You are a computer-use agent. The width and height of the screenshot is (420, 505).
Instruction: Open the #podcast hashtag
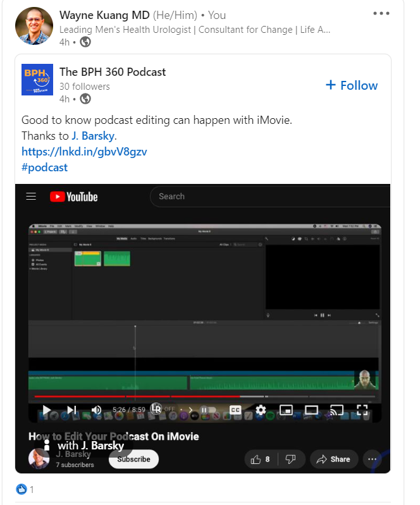44,167
